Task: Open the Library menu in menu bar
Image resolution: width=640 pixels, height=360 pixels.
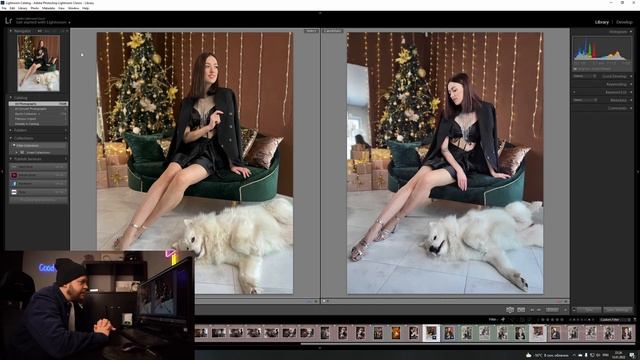Action: click(x=22, y=8)
